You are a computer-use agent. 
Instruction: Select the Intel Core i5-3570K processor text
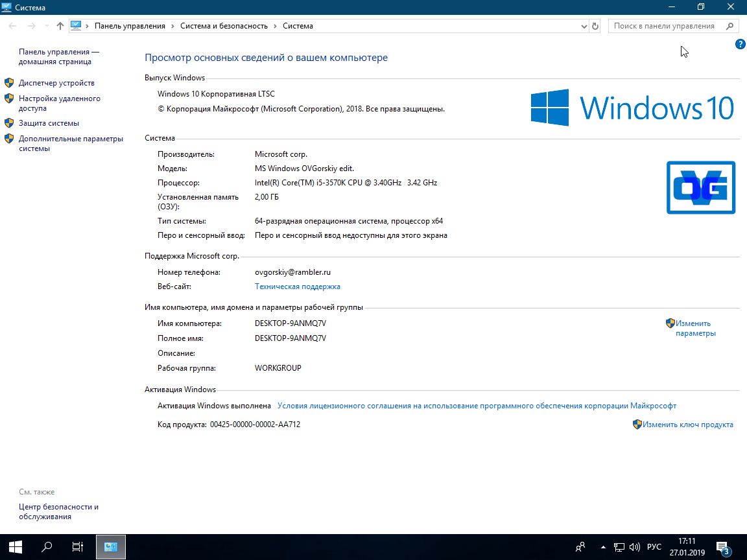(x=346, y=183)
